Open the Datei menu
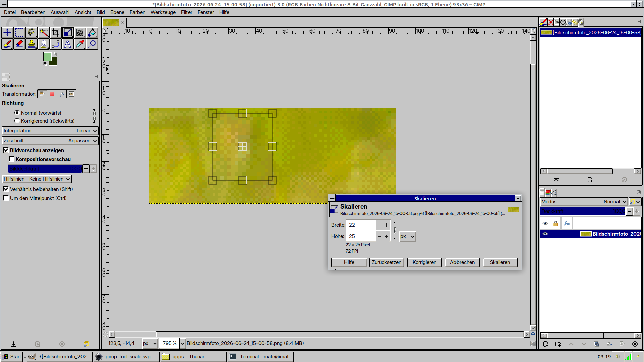644x362 pixels. pos(10,12)
